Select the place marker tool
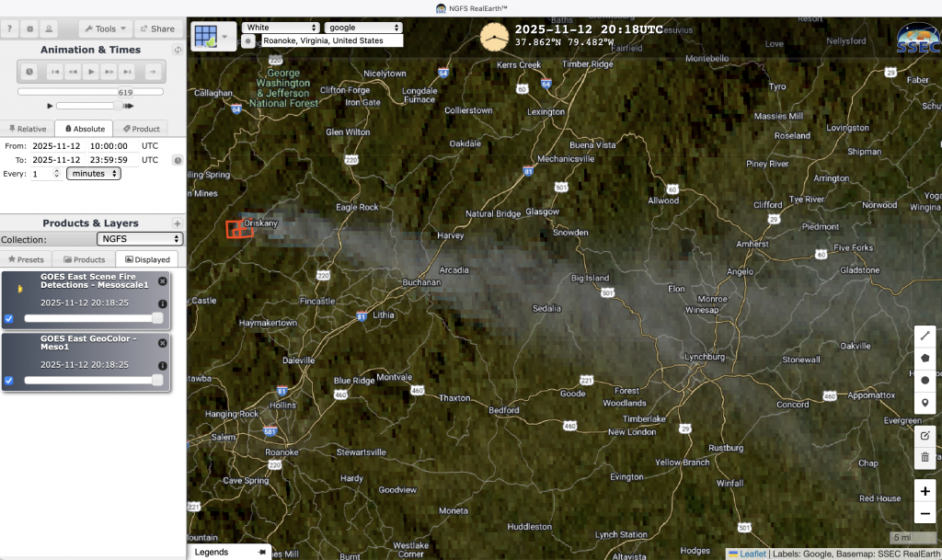 pyautogui.click(x=925, y=403)
